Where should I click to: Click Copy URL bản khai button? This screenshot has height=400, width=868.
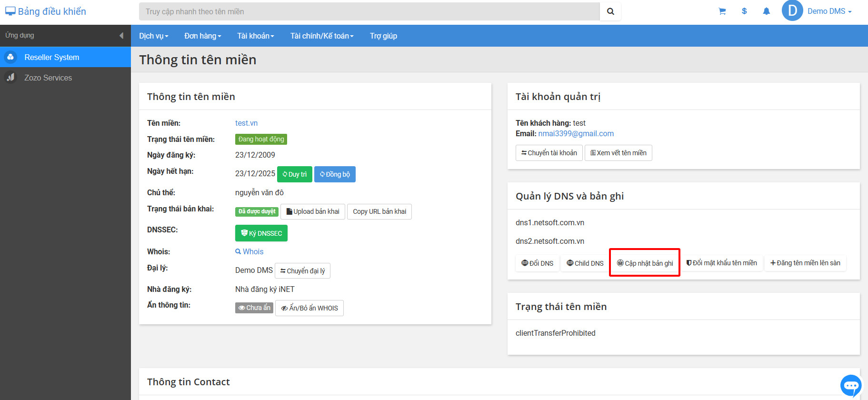click(x=379, y=211)
